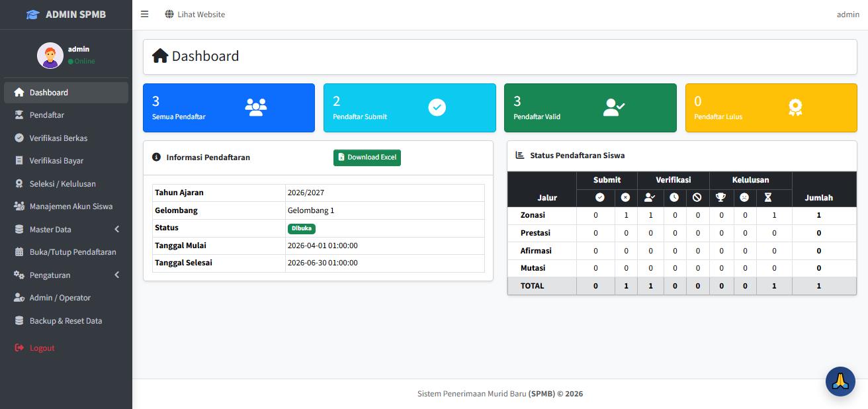
Task: Click the clock icon under Verifikasi
Action: (x=674, y=197)
